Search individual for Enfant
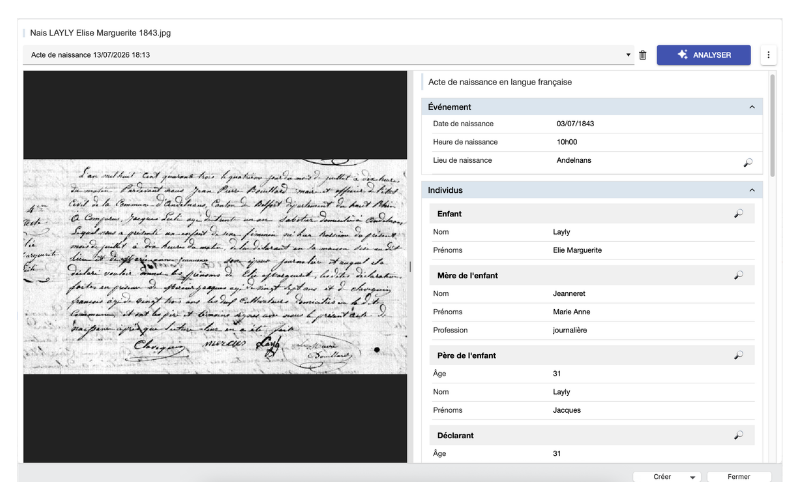This screenshot has height=500, width=800. click(x=738, y=214)
